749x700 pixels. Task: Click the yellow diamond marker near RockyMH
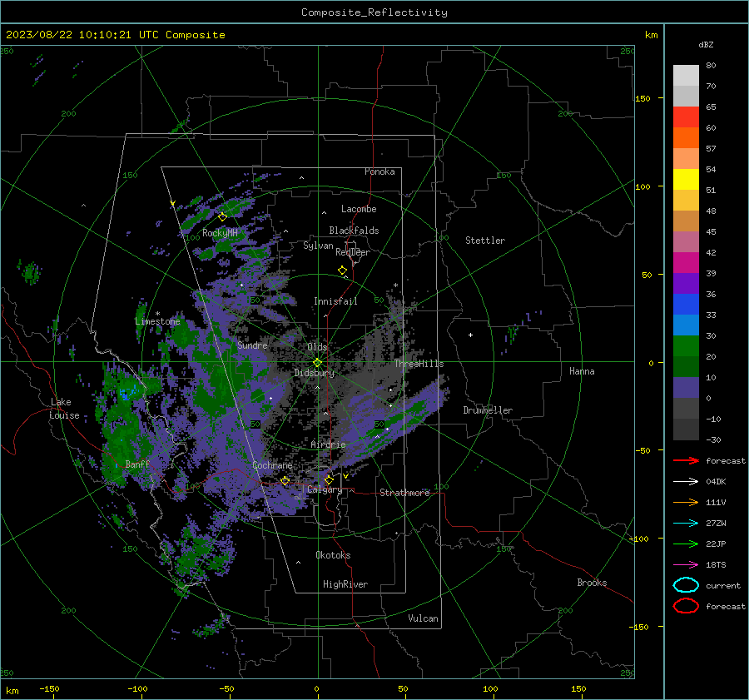[222, 217]
